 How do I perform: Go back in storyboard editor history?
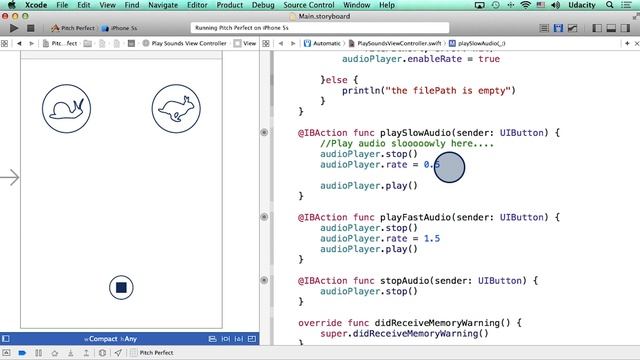point(19,43)
